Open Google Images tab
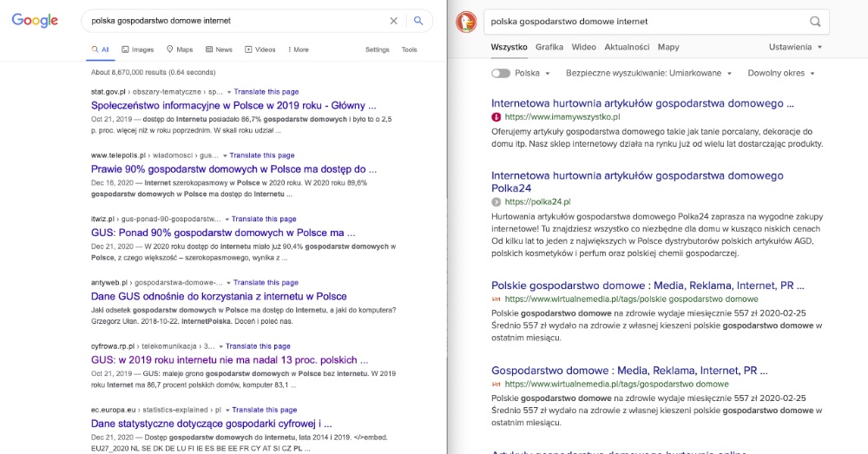Image resolution: width=868 pixels, height=454 pixels. pos(138,49)
